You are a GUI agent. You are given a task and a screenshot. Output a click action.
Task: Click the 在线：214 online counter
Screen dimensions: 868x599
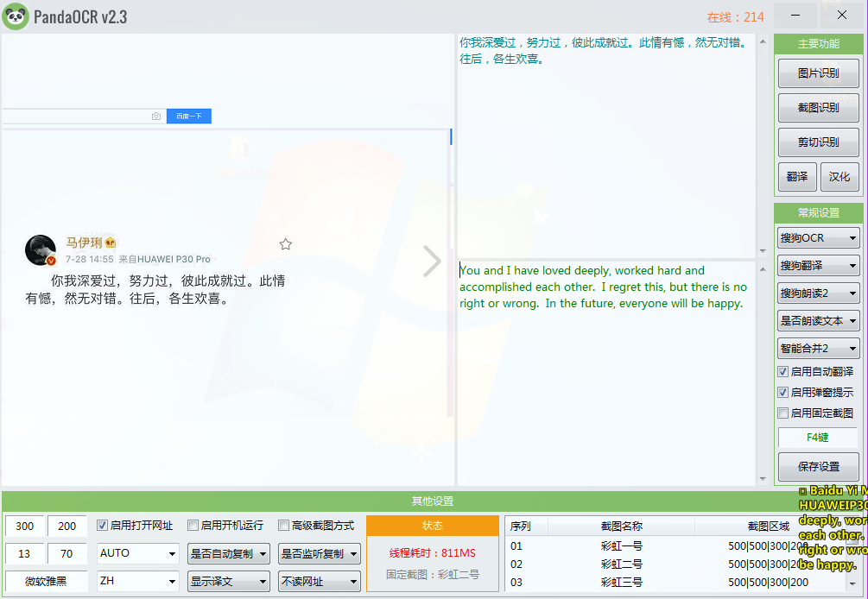(x=735, y=17)
